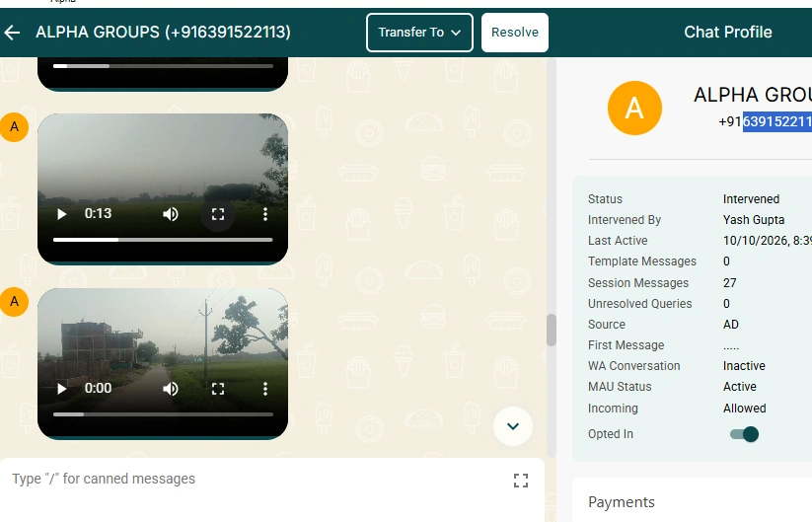The height and width of the screenshot is (522, 812).
Task: Open more options on the 0:13 video
Action: (265, 214)
